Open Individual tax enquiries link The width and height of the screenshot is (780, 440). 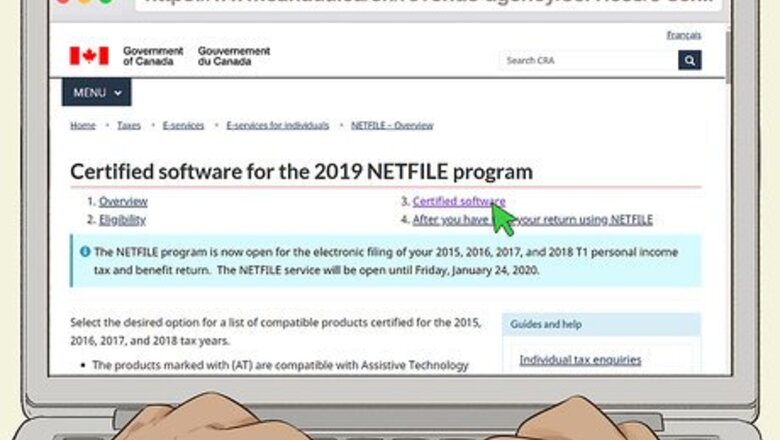(x=580, y=360)
